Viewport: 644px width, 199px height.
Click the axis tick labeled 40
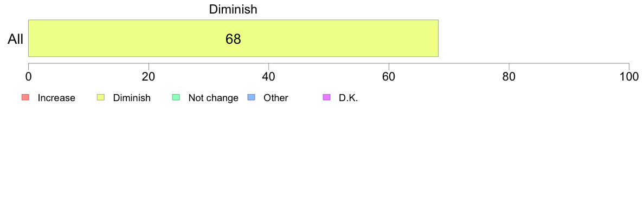tap(269, 76)
